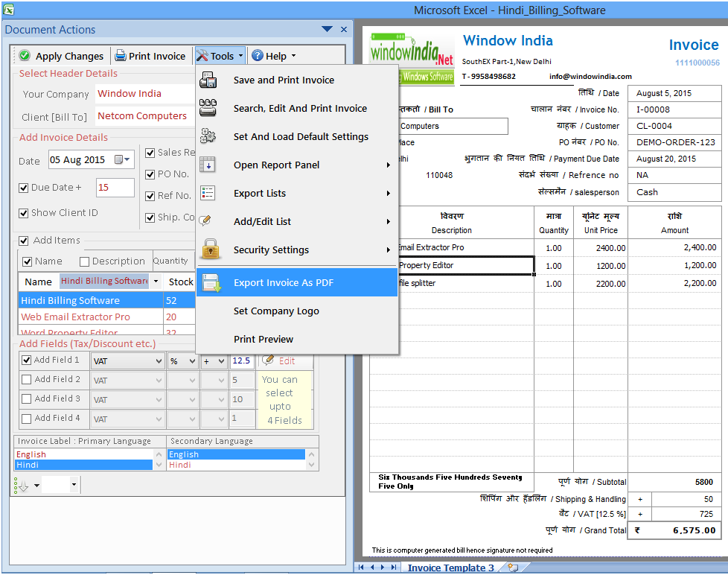Viewport: 728px width, 575px height.
Task: Open the item Name combo box dropdown
Action: (x=156, y=281)
